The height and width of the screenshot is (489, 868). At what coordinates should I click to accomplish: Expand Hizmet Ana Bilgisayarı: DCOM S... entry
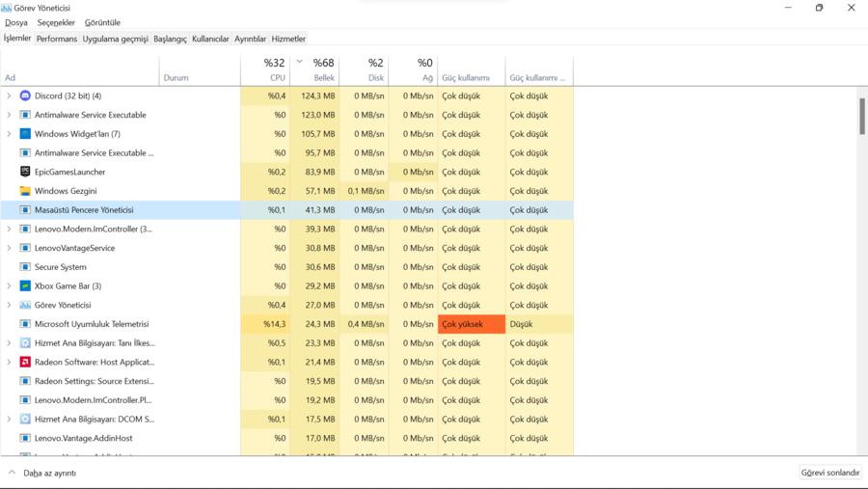9,420
